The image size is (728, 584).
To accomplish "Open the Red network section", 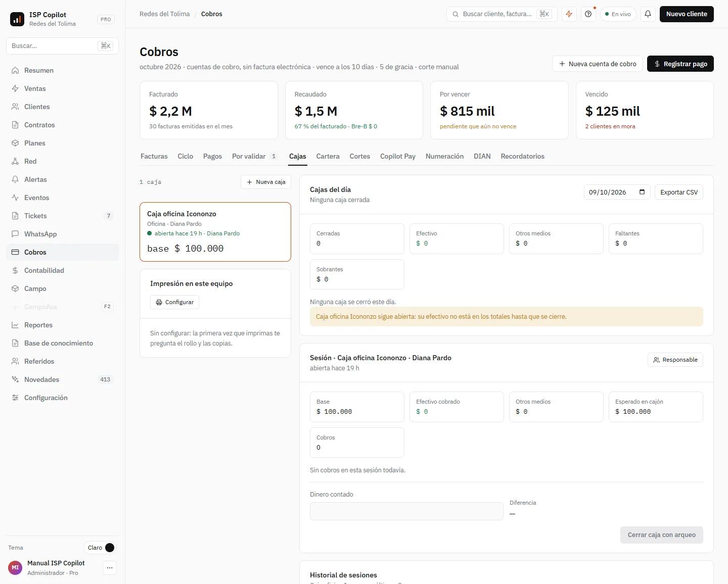I will pos(62,161).
